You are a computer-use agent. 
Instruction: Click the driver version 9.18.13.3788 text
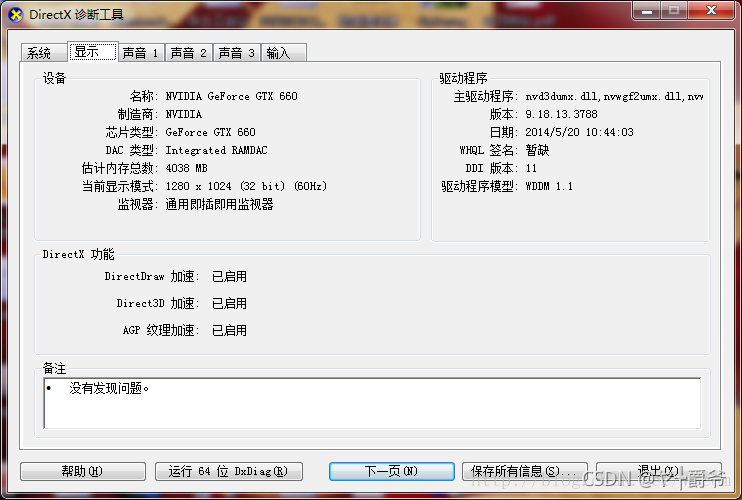[564, 115]
